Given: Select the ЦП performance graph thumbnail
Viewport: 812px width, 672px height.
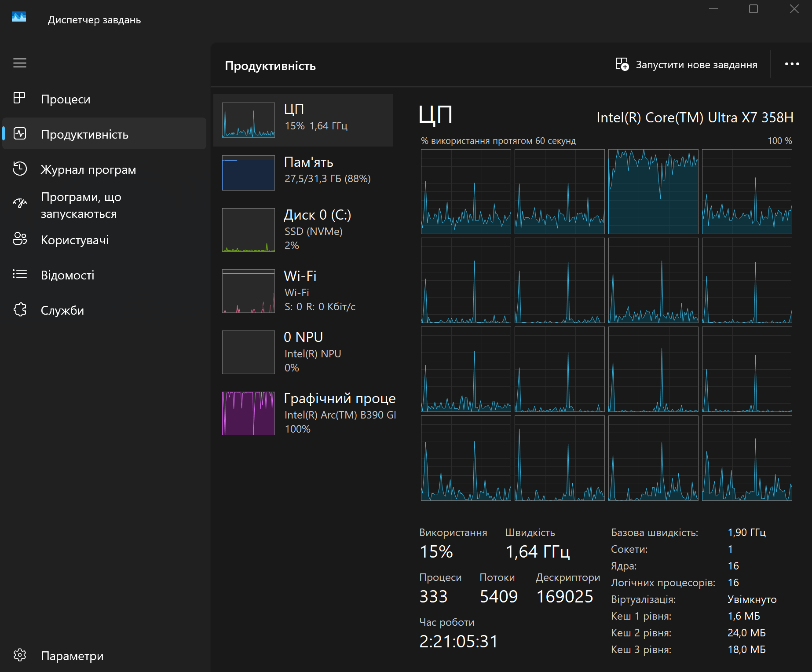Looking at the screenshot, I should tap(249, 120).
